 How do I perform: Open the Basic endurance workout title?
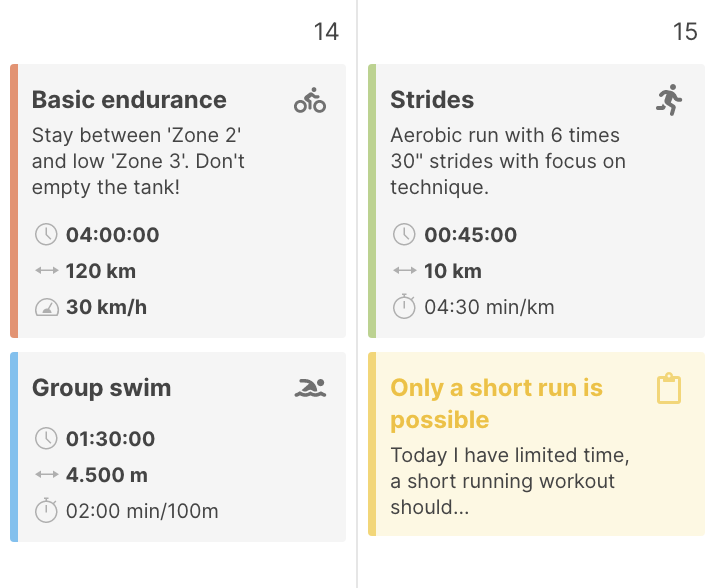tap(129, 100)
